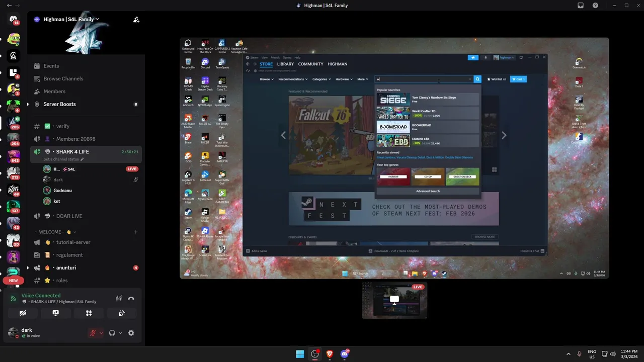Click the red LIVE badge next to streamer

(132, 169)
